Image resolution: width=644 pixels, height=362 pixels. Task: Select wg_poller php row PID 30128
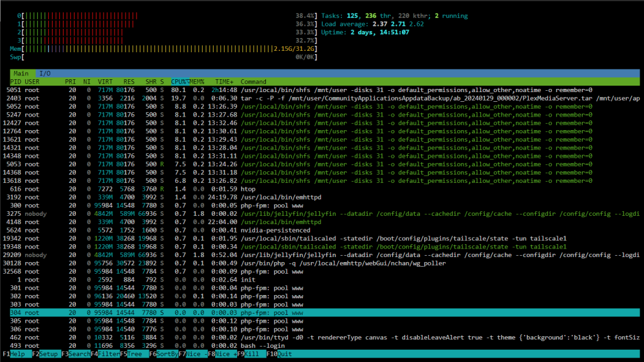point(322,263)
